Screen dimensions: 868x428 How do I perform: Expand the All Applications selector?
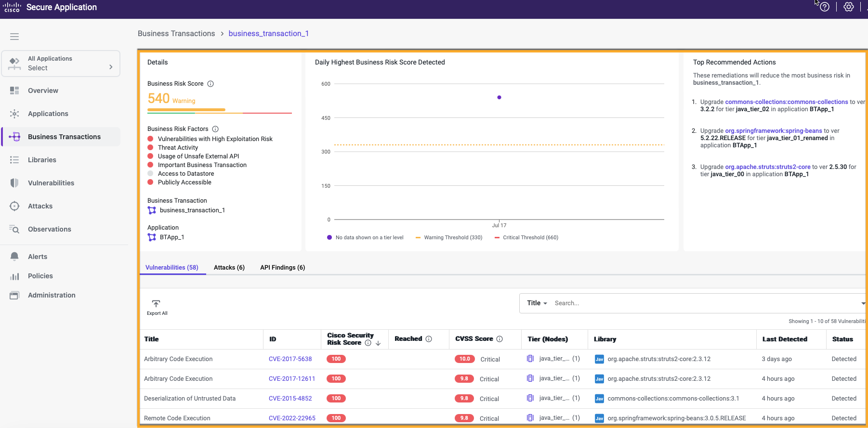61,64
